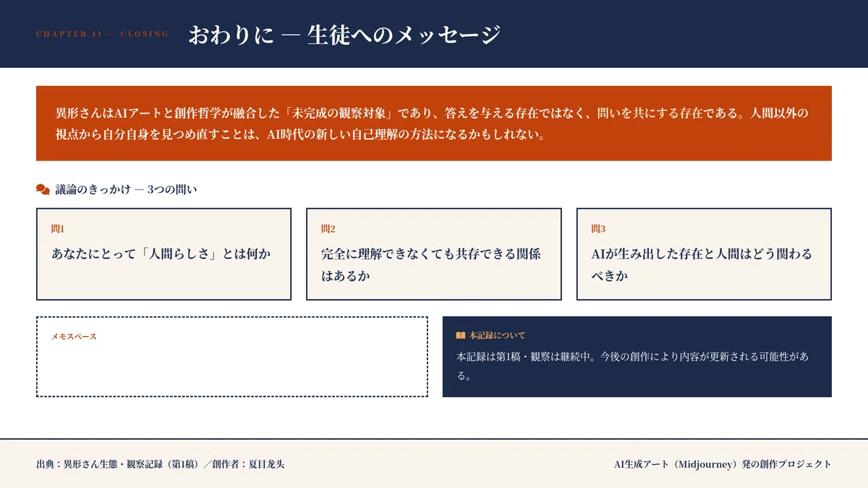Screen dimensions: 868x488
Task: Click the question あなたにとって「人間らしさ」とは何か
Action: tap(161, 254)
